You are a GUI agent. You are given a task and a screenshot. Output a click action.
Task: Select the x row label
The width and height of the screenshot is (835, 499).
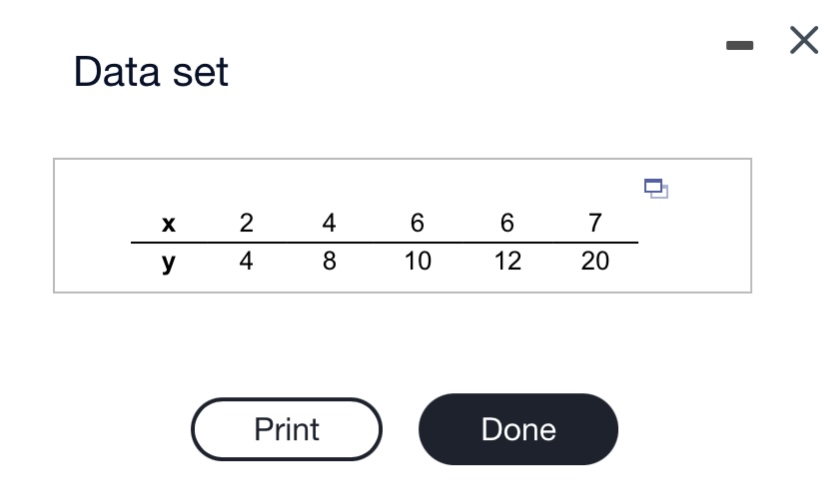[x=168, y=223]
